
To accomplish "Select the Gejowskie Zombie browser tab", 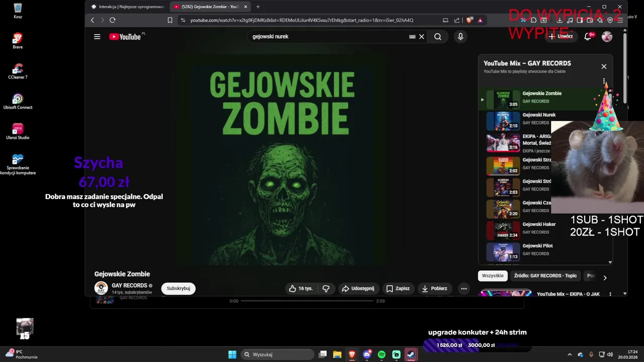I will [206, 7].
